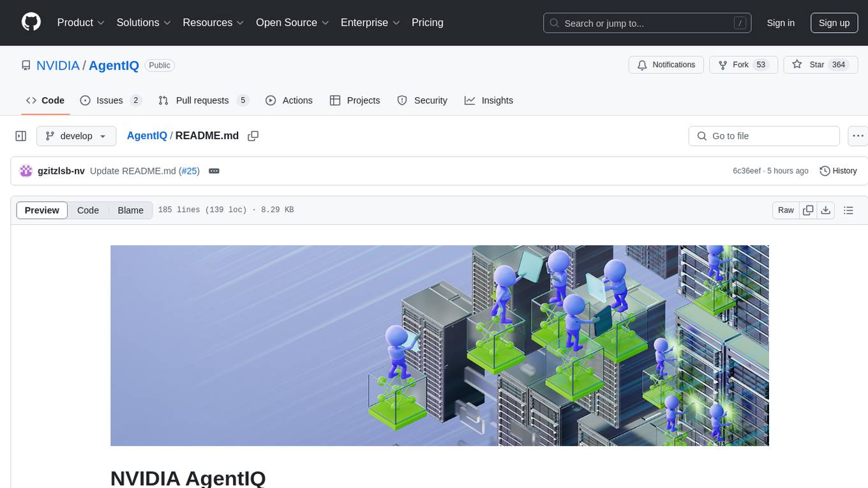The image size is (868, 488).
Task: Focus the Go to file field
Action: [764, 136]
